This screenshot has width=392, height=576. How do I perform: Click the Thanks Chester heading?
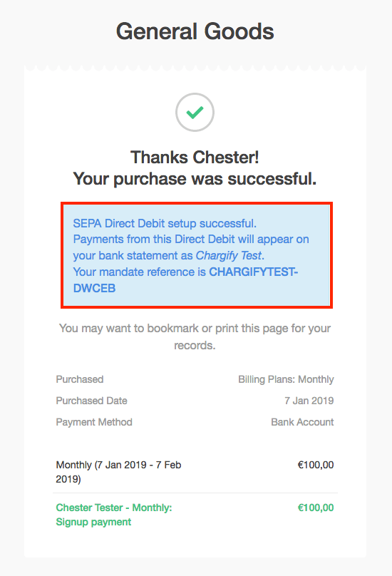(x=195, y=158)
